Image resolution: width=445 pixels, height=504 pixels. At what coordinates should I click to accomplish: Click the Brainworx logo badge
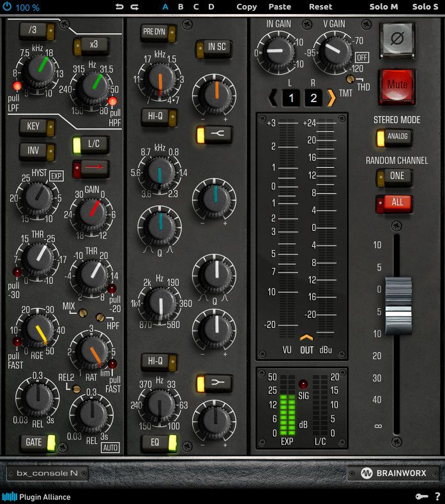point(393,473)
